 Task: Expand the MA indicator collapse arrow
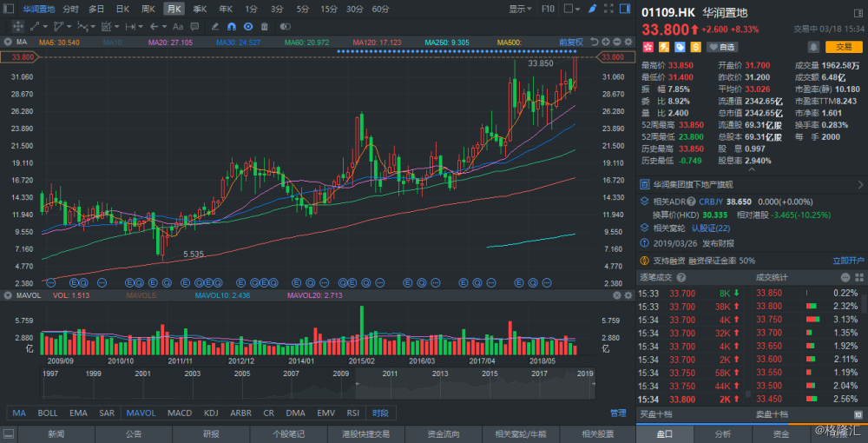click(x=7, y=42)
